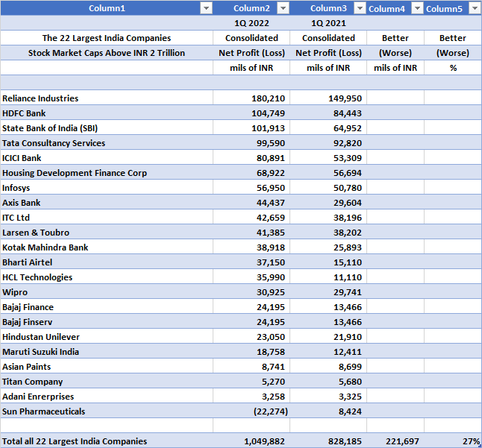The height and width of the screenshot is (448, 482).
Task: Select Axis Bank value 29,604
Action: click(328, 202)
